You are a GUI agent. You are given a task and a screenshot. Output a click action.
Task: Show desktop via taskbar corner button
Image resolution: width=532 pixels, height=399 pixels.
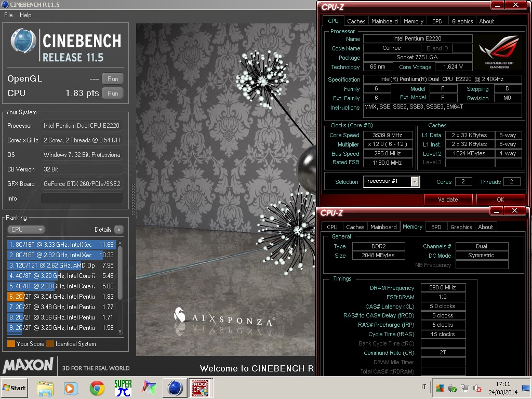tap(526, 388)
